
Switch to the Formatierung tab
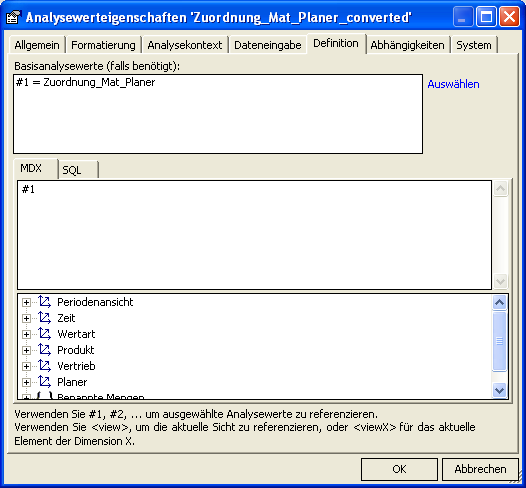pos(103,45)
